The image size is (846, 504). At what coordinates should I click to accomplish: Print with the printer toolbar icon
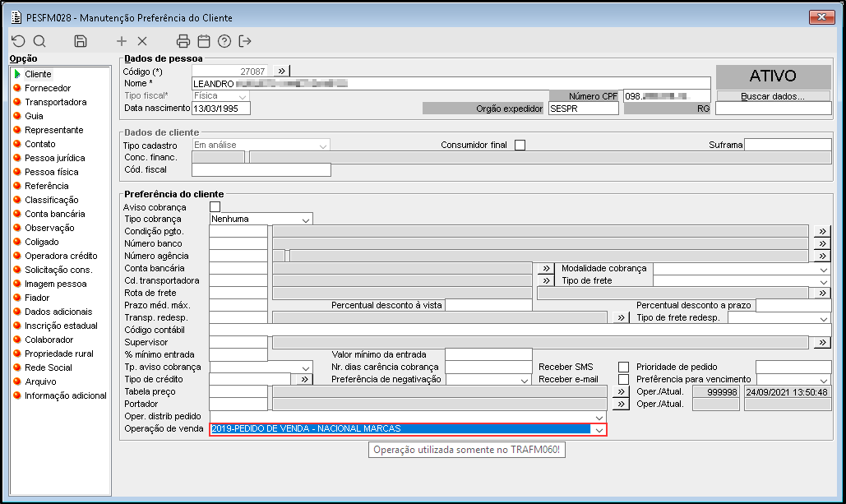tap(183, 41)
